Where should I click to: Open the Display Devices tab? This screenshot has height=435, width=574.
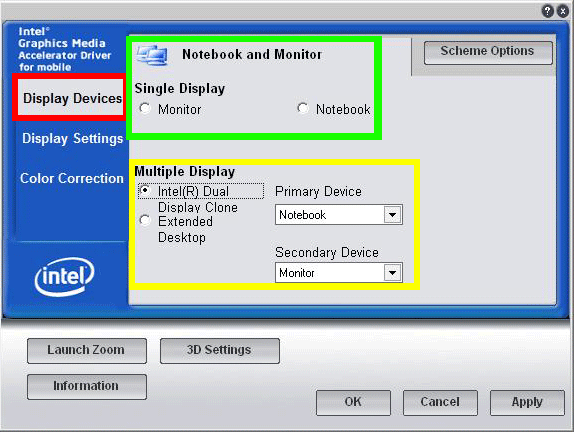(72, 98)
